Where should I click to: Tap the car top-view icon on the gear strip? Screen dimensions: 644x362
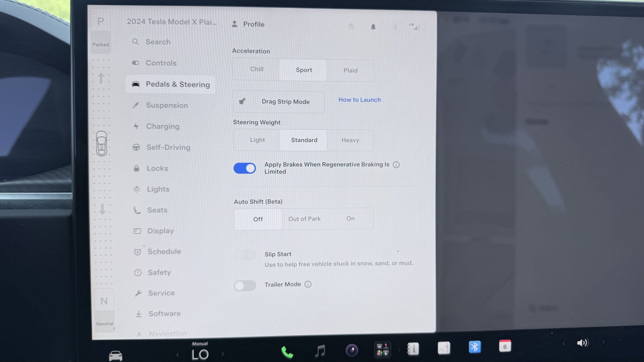102,143
